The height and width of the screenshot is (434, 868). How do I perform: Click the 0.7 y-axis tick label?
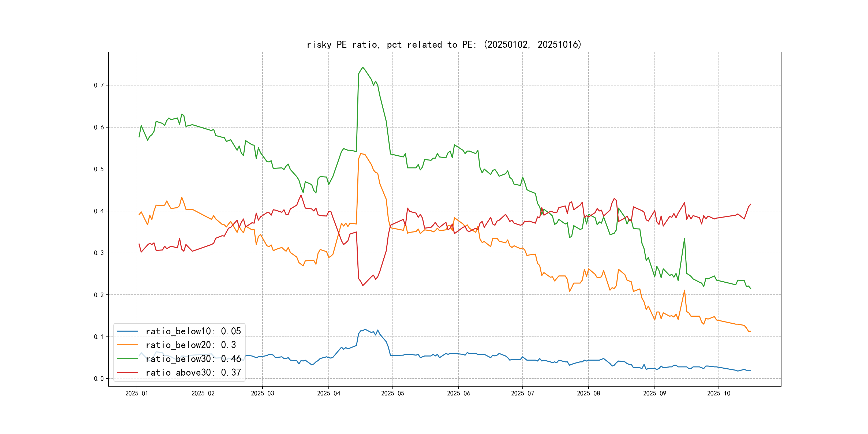tap(99, 85)
